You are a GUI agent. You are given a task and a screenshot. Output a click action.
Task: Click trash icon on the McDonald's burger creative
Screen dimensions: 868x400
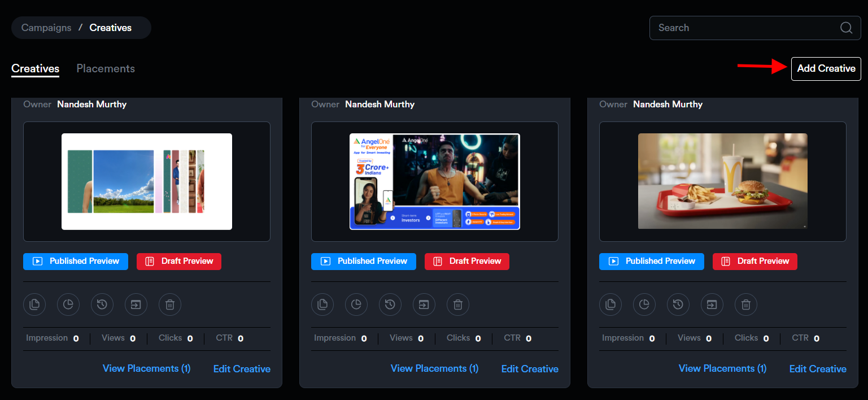(746, 305)
